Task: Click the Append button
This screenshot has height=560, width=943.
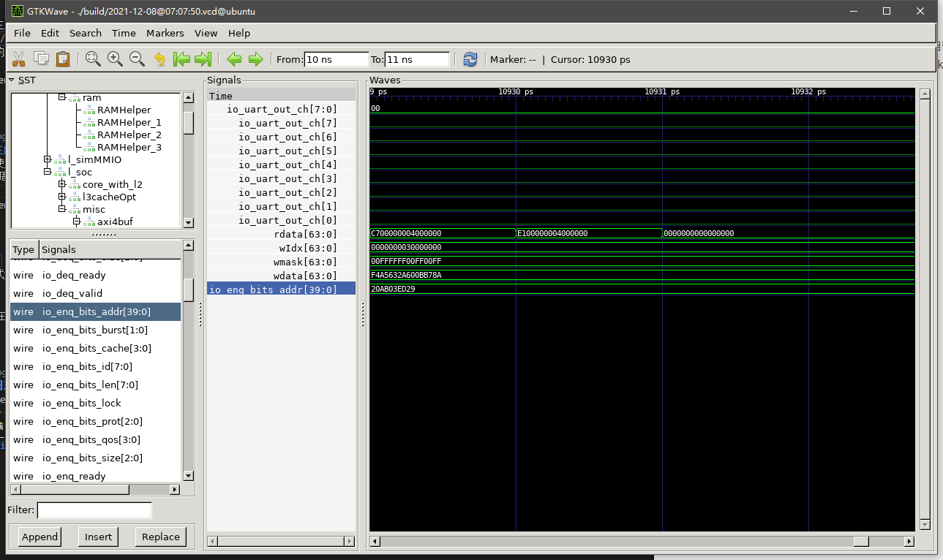Action: (40, 537)
